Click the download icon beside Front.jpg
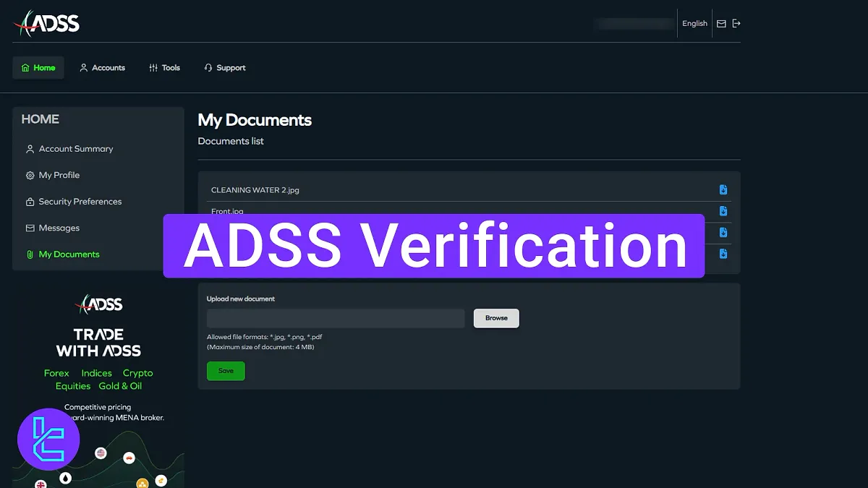This screenshot has width=868, height=488. click(723, 211)
